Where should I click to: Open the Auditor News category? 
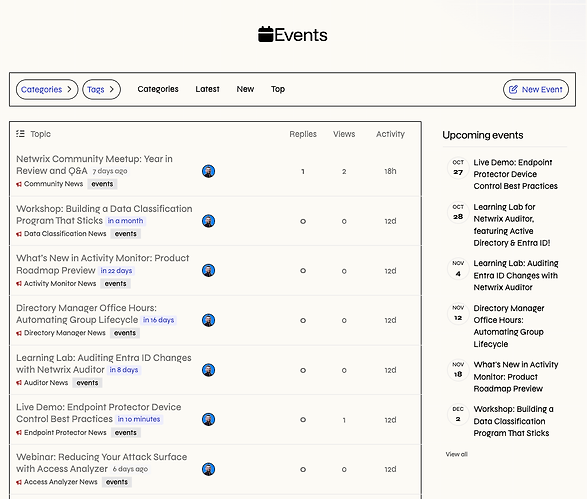(x=42, y=383)
